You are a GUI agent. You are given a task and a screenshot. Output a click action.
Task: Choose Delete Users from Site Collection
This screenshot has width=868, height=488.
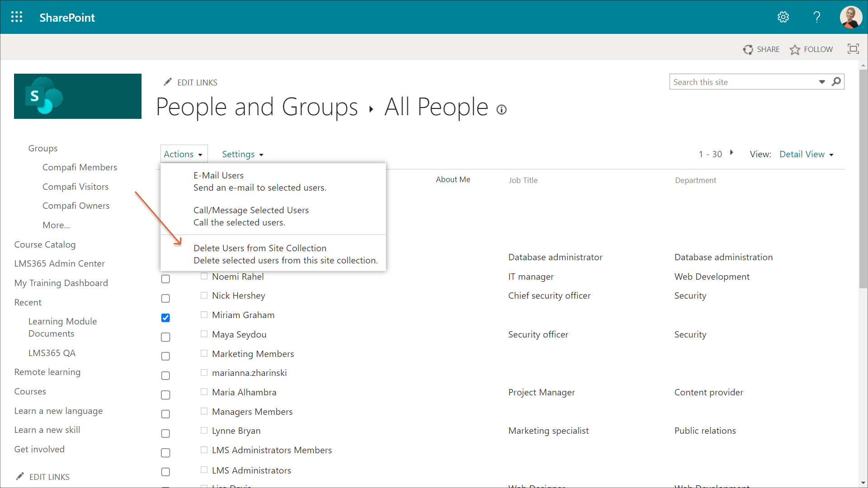point(260,248)
